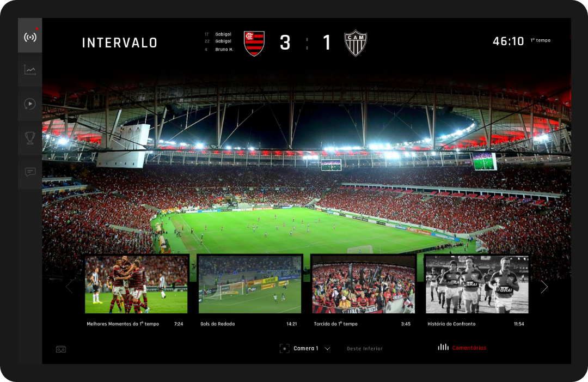Open the statistics chart sidebar icon
Screen dimensions: 588x382
pyautogui.click(x=30, y=70)
